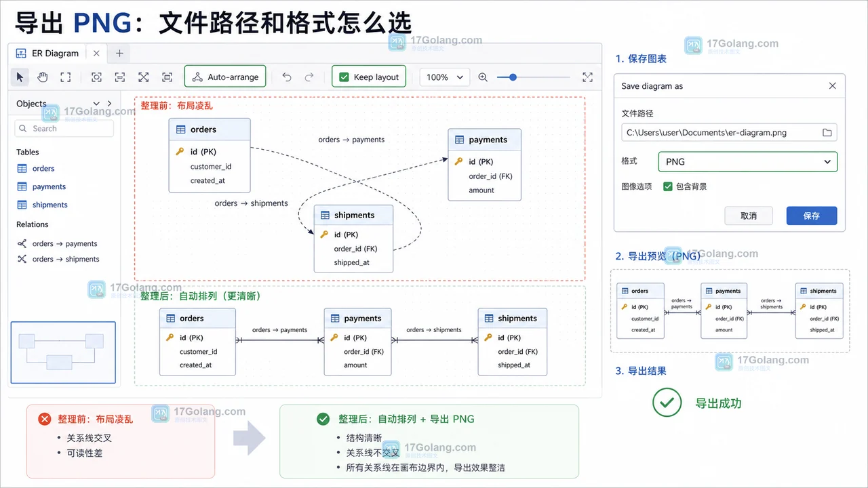Select orders → payments in Relations list
Viewport: 868px width, 488px height.
tap(65, 244)
